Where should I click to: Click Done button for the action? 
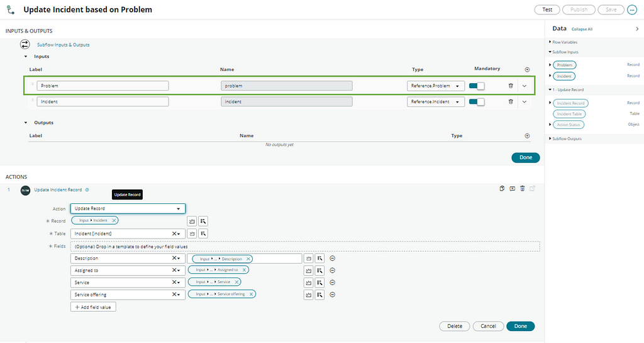(520, 326)
